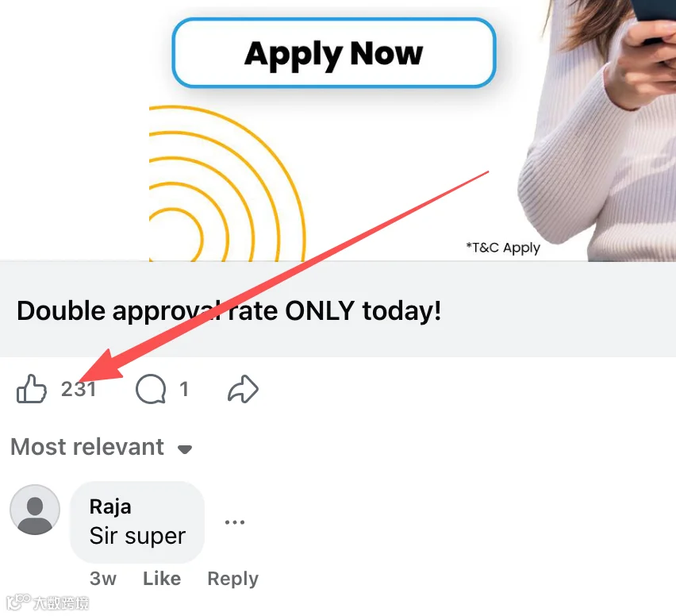Click the watermark logo at bottom left
Image resolution: width=676 pixels, height=616 pixels.
point(48,603)
